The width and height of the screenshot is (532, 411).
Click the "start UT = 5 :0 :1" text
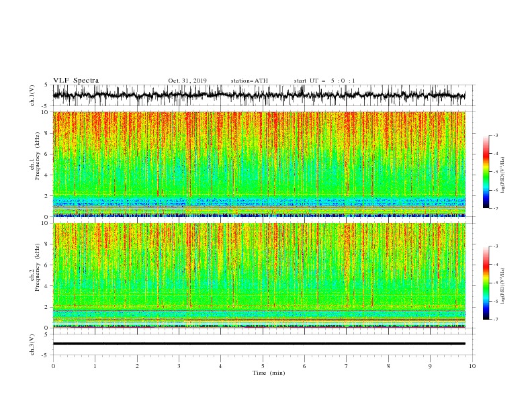pos(324,81)
